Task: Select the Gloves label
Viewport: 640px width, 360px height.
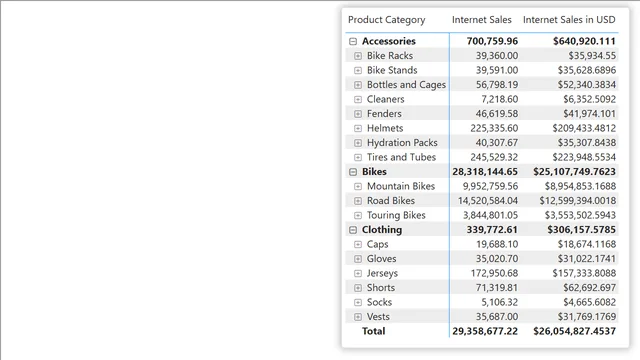Action: pyautogui.click(x=381, y=259)
